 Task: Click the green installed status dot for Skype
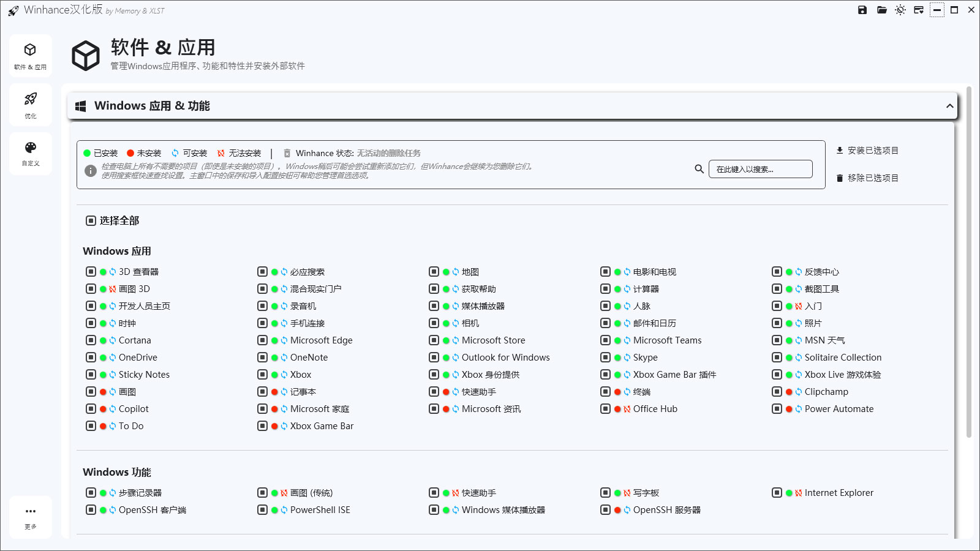(616, 357)
